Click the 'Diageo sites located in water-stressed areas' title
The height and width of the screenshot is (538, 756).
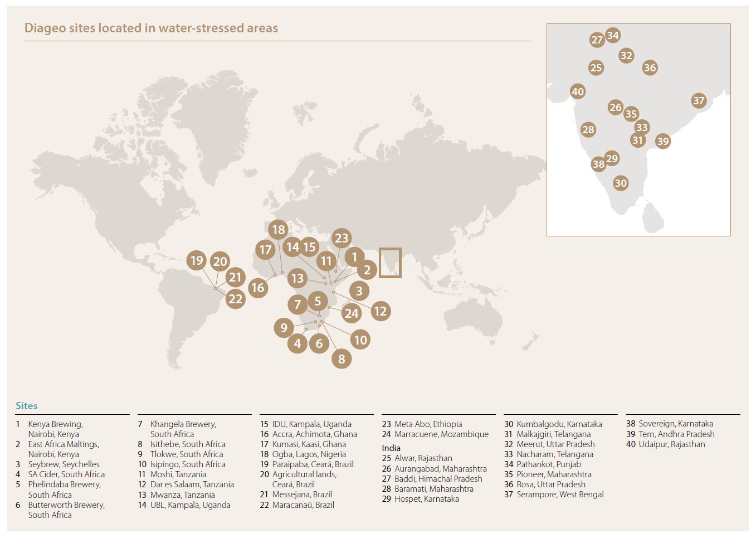point(151,28)
